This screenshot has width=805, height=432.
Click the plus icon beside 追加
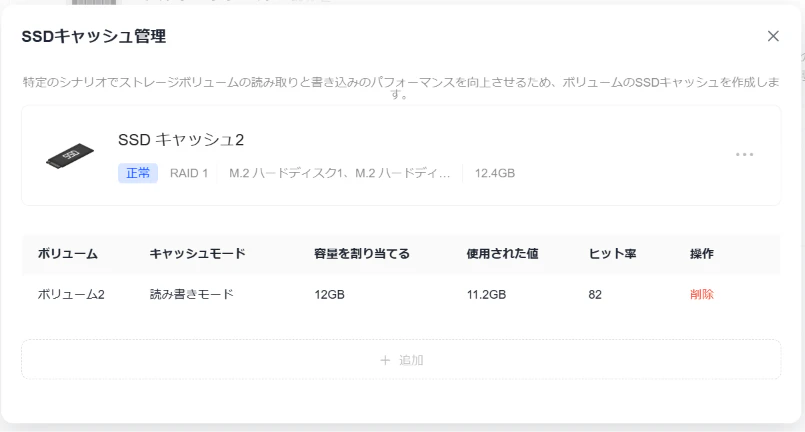tap(385, 360)
